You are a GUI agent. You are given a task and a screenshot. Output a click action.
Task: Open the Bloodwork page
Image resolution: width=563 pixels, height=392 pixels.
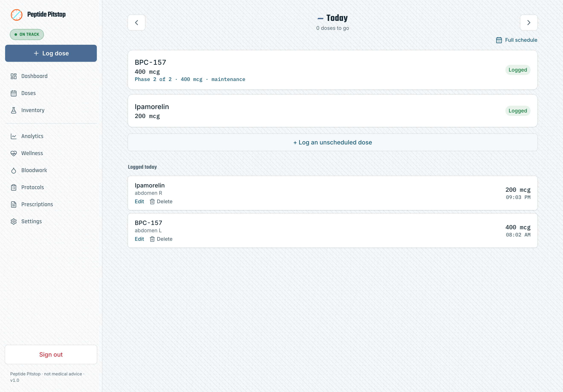51,170
